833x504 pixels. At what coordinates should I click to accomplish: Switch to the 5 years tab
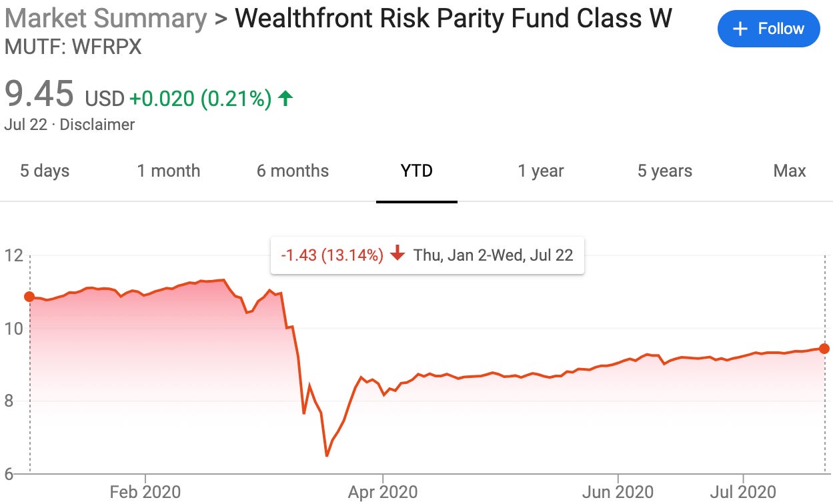pyautogui.click(x=665, y=171)
